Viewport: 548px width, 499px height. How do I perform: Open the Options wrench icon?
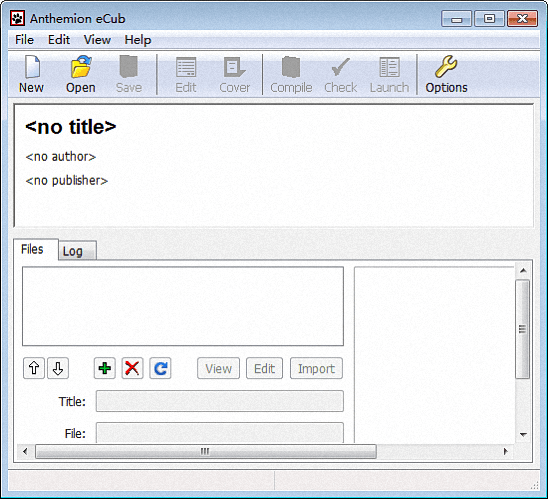pos(446,66)
